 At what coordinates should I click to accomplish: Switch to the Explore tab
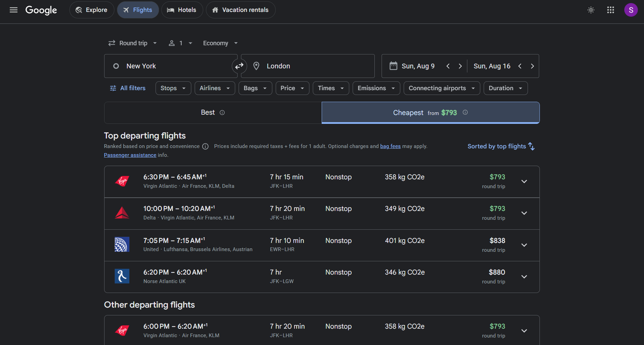(x=92, y=10)
